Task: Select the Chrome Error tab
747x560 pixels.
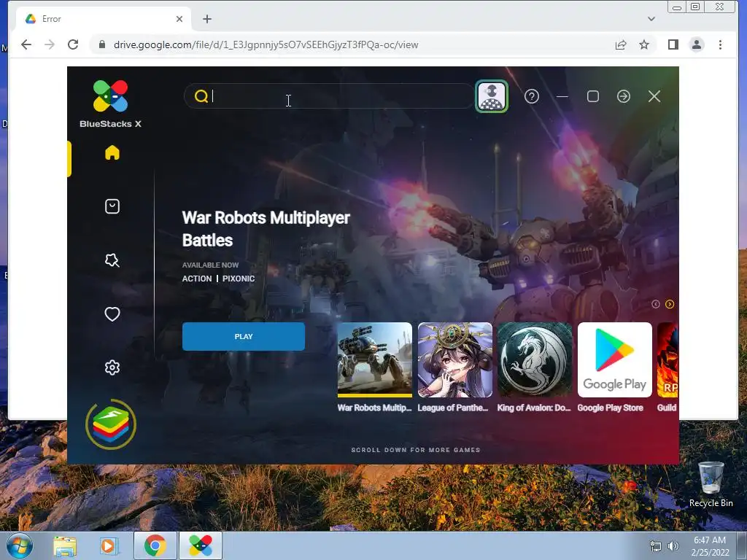Action: (x=103, y=19)
